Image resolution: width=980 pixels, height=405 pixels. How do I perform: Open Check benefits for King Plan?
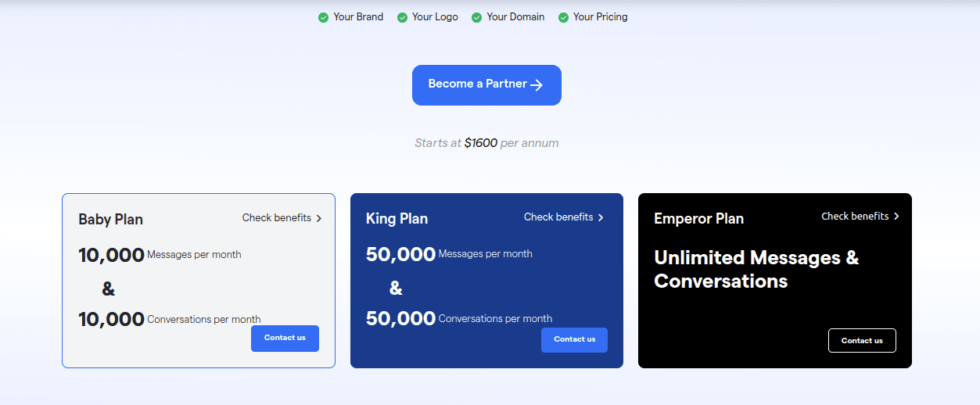pos(563,217)
